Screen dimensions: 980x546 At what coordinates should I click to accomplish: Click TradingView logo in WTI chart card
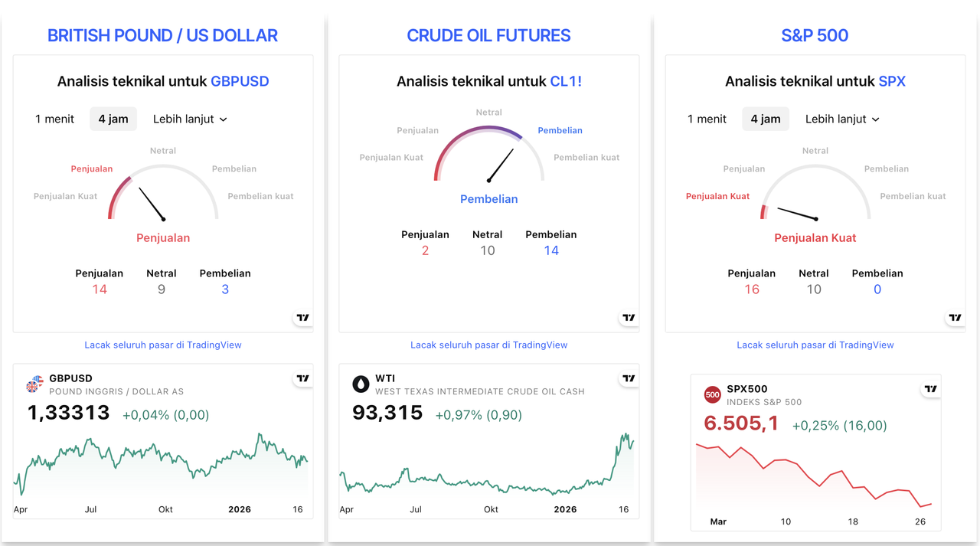(x=629, y=378)
